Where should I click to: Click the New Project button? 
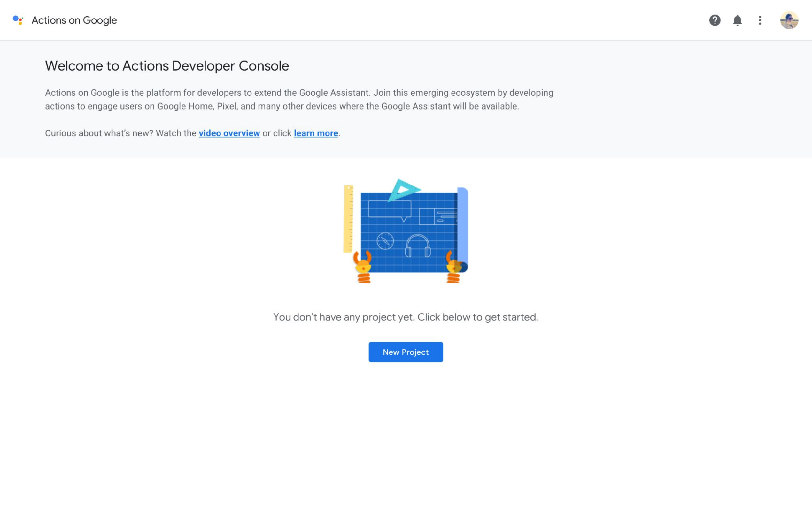coord(406,352)
